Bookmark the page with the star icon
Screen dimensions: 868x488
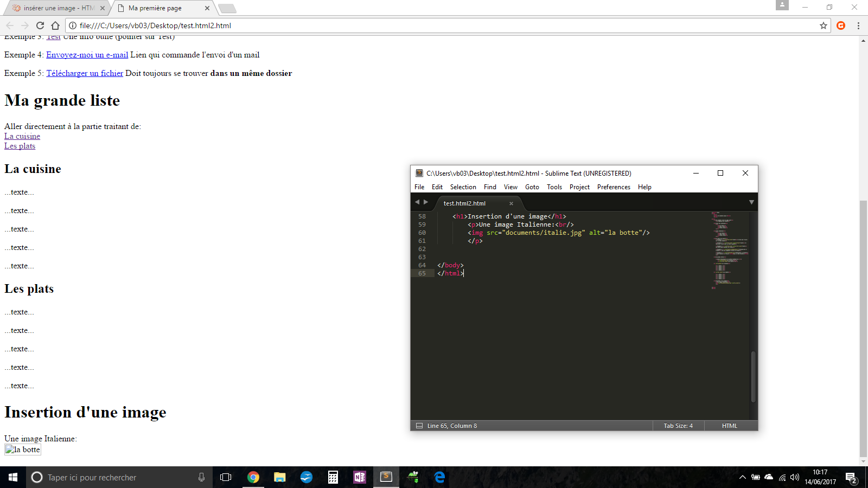(x=824, y=25)
